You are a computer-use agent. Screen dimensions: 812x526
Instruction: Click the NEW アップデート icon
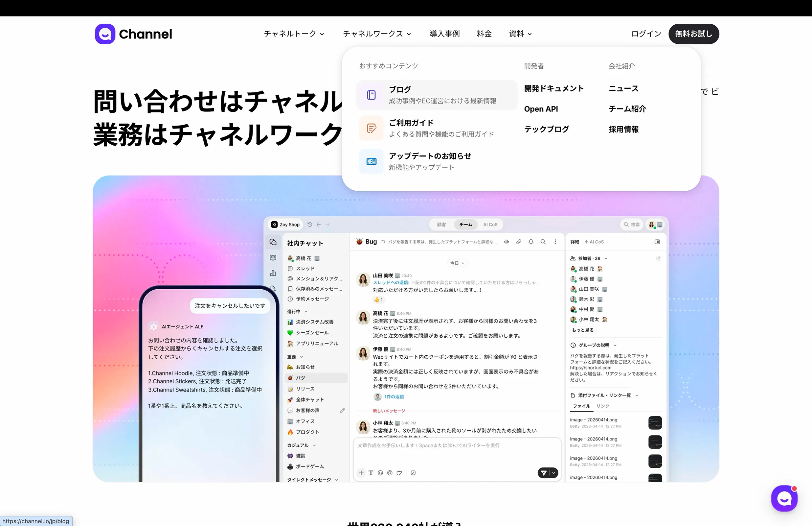click(371, 161)
